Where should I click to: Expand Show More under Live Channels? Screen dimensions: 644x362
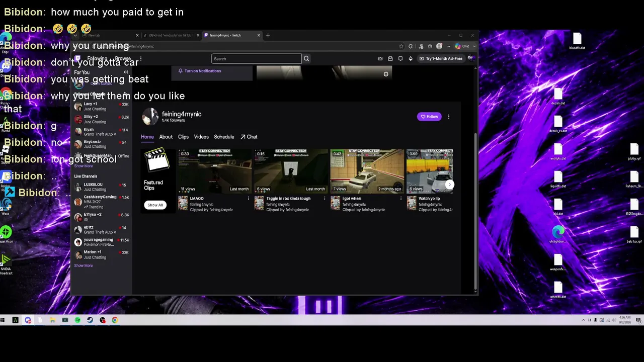(x=84, y=265)
